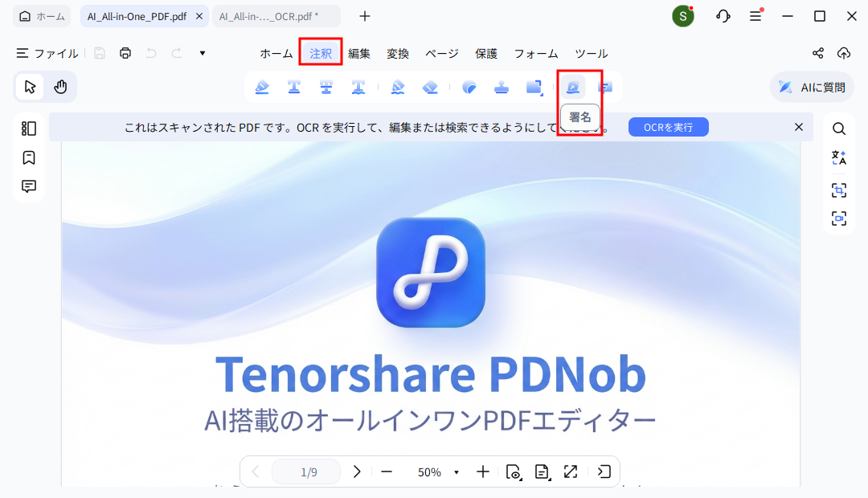868x498 pixels.
Task: Open search with magnifier icon
Action: click(x=839, y=129)
